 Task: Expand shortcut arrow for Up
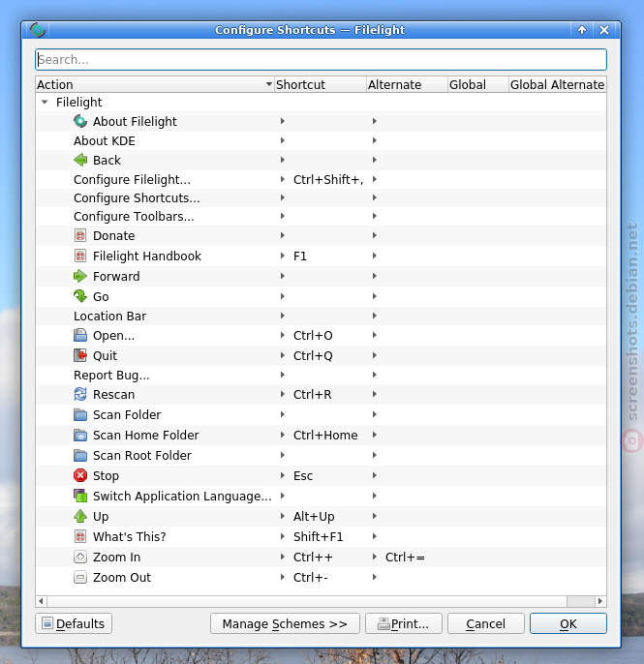283,516
